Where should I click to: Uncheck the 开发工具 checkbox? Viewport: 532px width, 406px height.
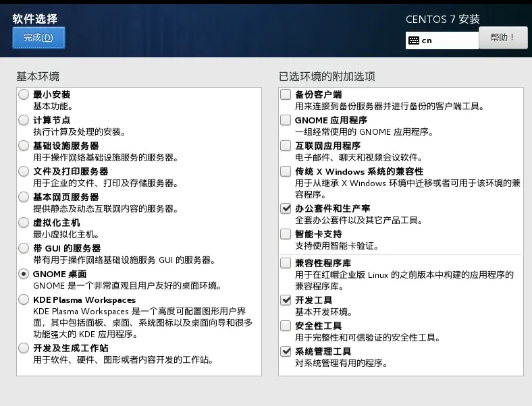tap(286, 300)
